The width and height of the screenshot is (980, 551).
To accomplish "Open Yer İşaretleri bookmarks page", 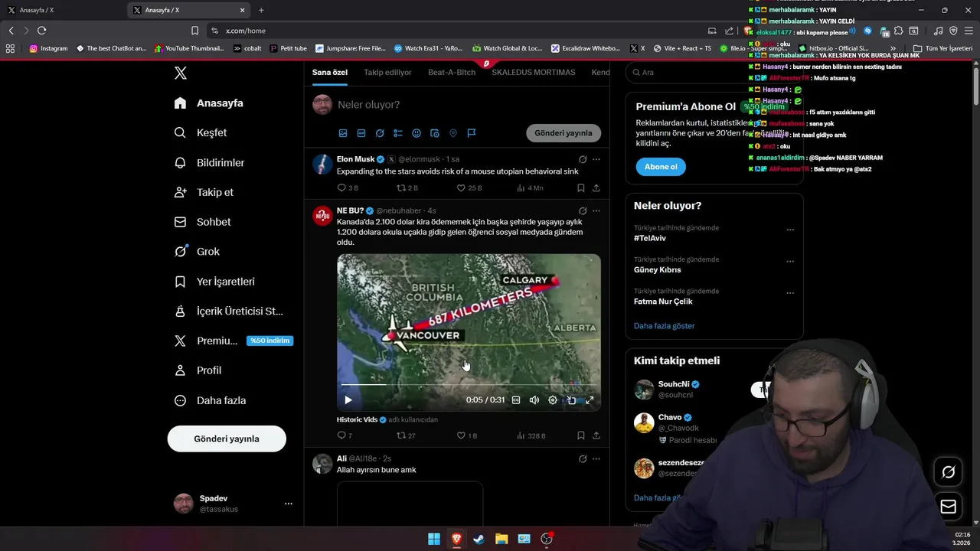I will coord(214,282).
